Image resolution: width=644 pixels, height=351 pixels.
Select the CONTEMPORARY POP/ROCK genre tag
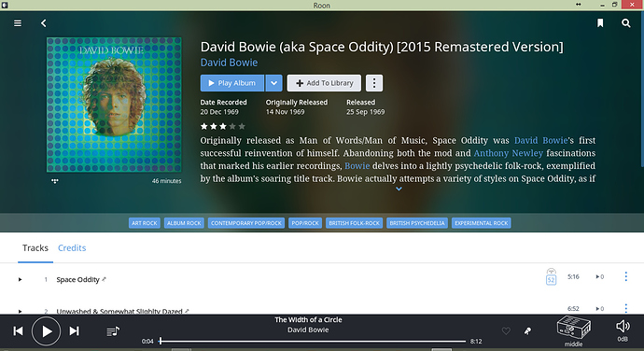click(x=246, y=223)
